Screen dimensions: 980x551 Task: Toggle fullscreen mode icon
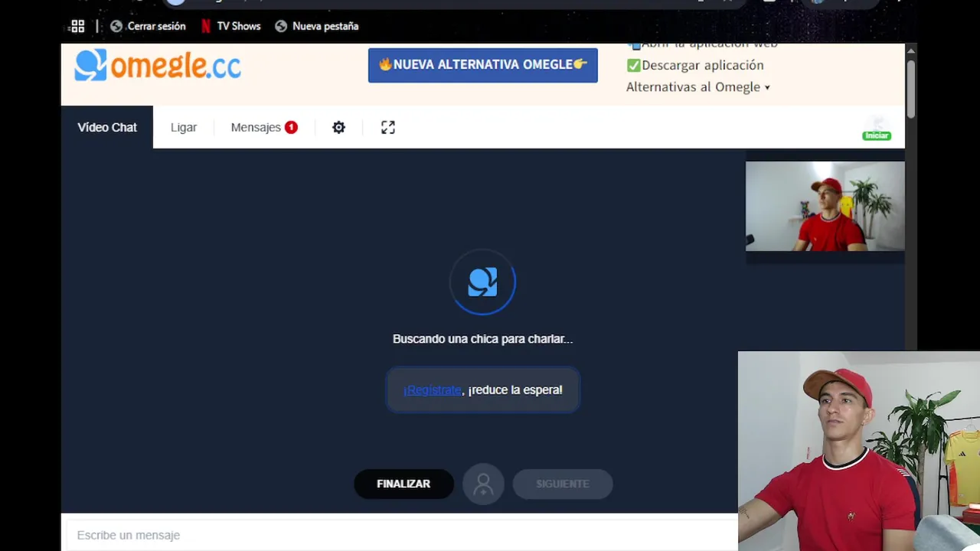(x=388, y=127)
